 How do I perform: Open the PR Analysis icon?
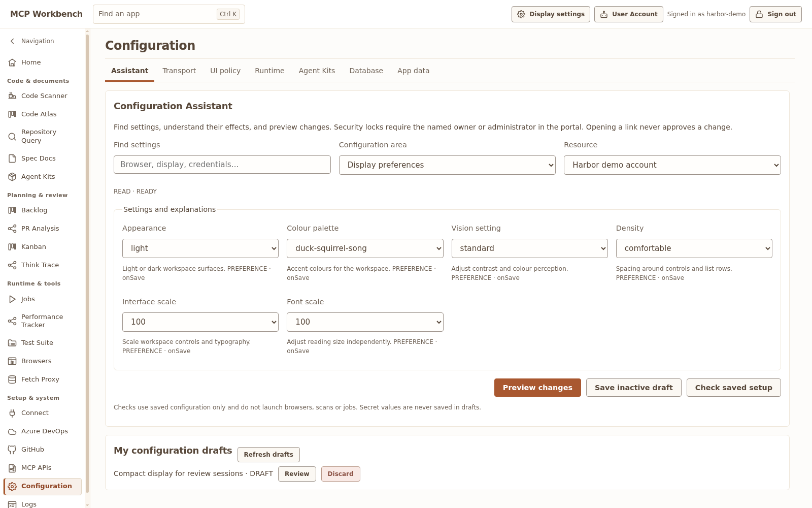point(12,229)
